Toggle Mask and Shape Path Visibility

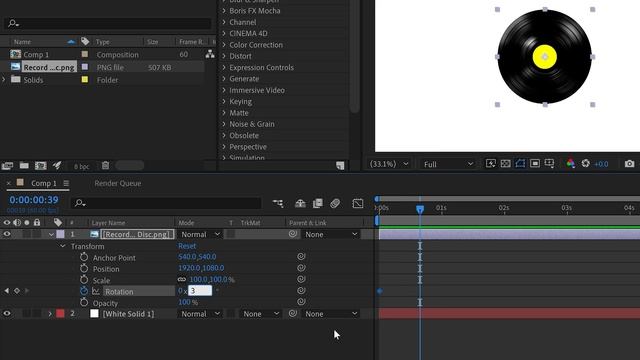pos(520,164)
